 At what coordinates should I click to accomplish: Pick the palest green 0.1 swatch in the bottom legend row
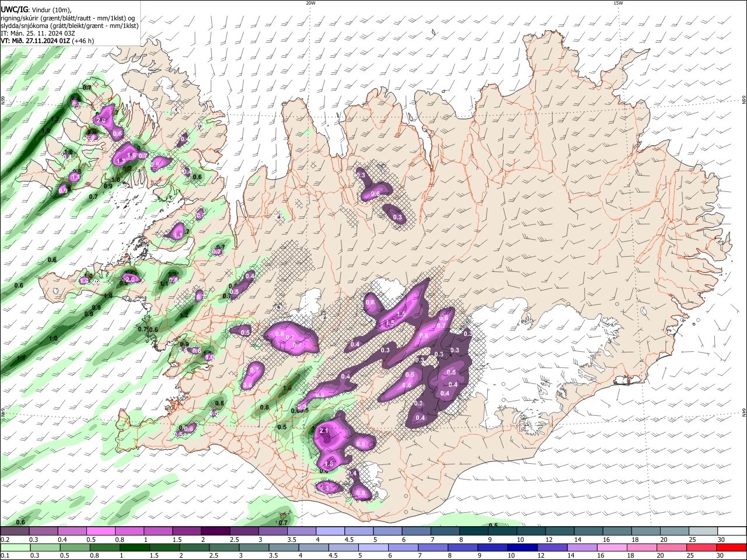pyautogui.click(x=15, y=548)
